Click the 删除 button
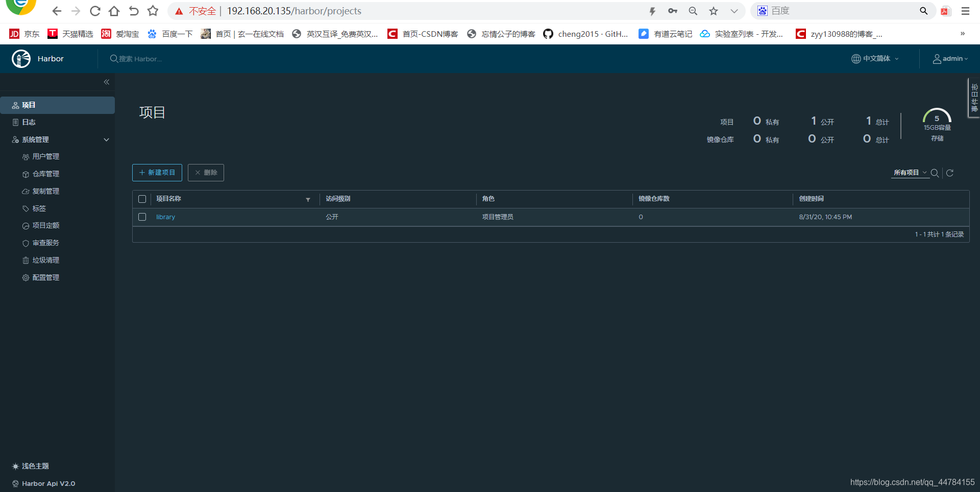The width and height of the screenshot is (980, 492). click(206, 173)
